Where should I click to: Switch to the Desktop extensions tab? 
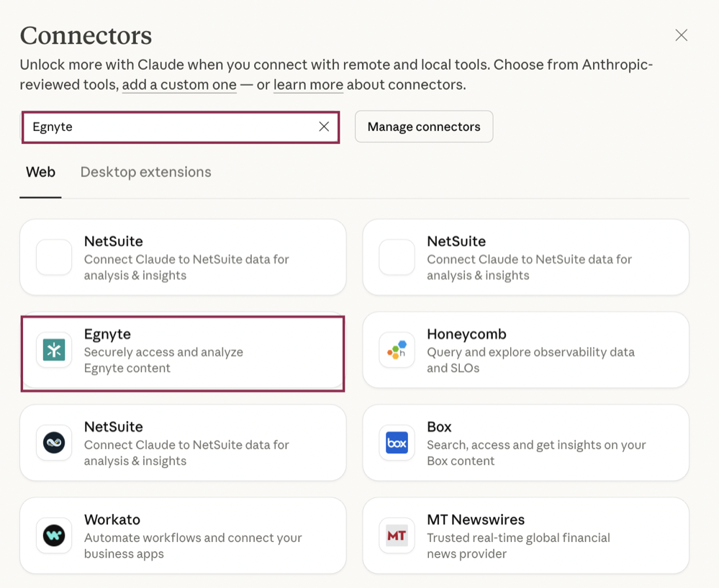pyautogui.click(x=145, y=172)
